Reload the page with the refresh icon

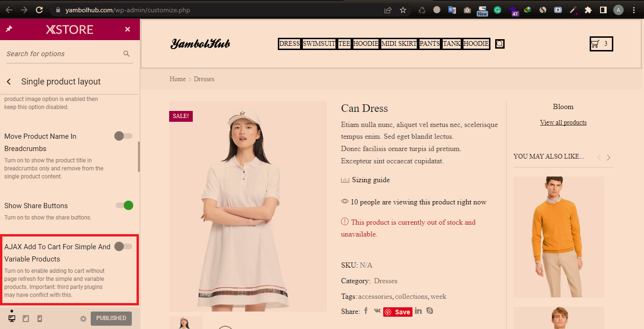(39, 10)
